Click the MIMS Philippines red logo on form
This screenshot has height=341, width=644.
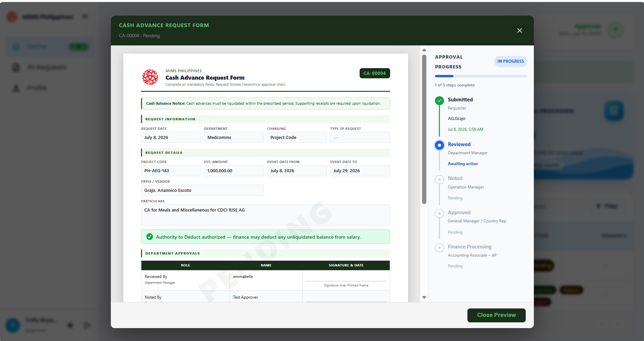[x=150, y=77]
